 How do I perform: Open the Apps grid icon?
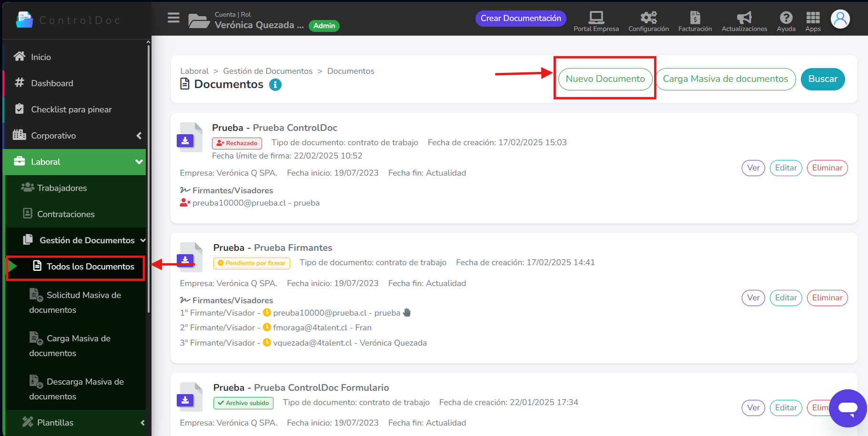pos(813,18)
